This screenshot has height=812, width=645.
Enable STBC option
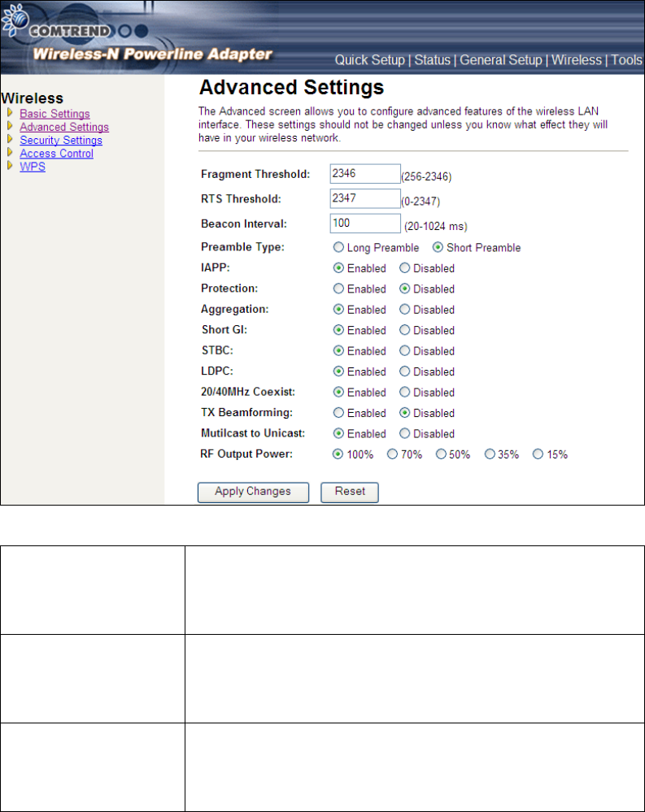point(338,350)
